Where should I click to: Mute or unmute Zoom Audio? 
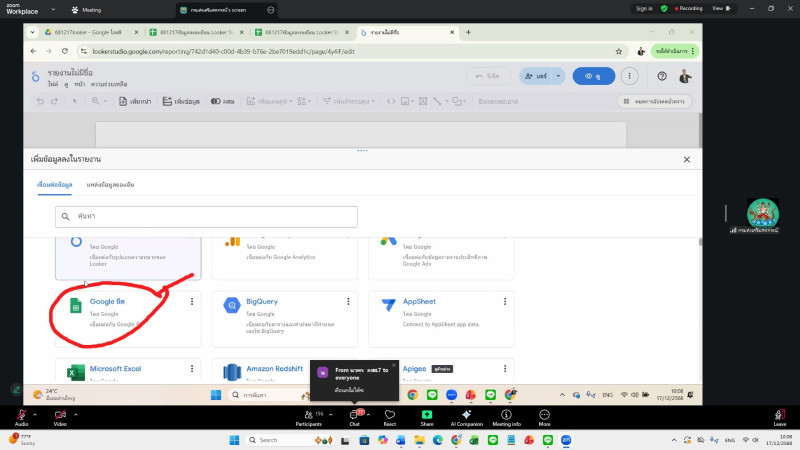[x=21, y=416]
